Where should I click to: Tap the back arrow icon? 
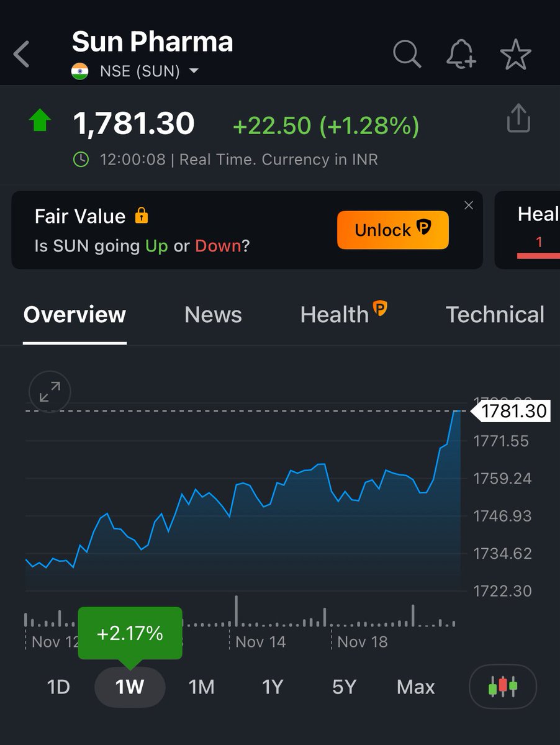[22, 54]
